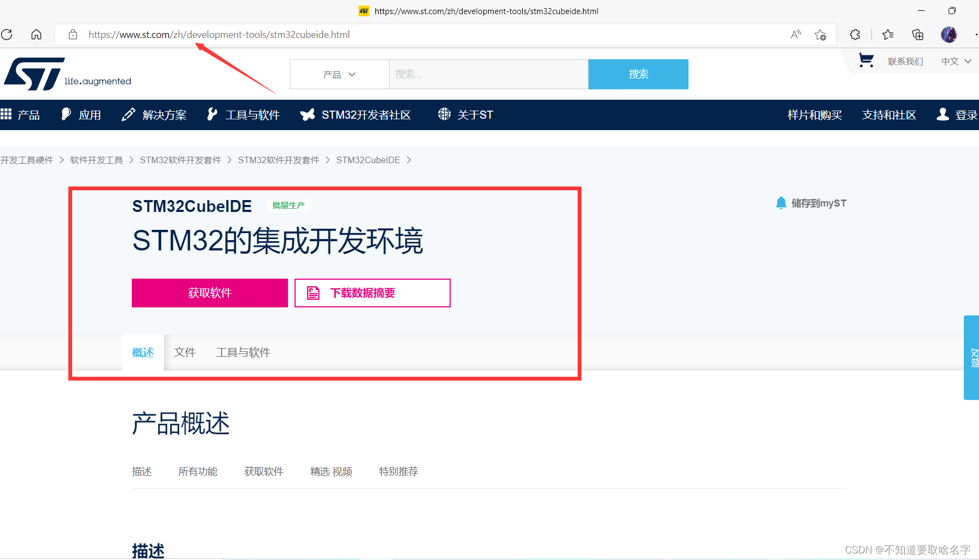Add page to favorites star icon
The height and width of the screenshot is (560, 979).
click(x=820, y=35)
